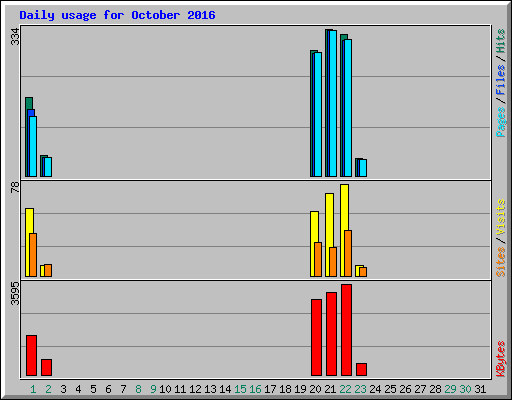Click the day 20 red KBytes bar
Image resolution: width=512 pixels, height=400 pixels.
pos(316,338)
